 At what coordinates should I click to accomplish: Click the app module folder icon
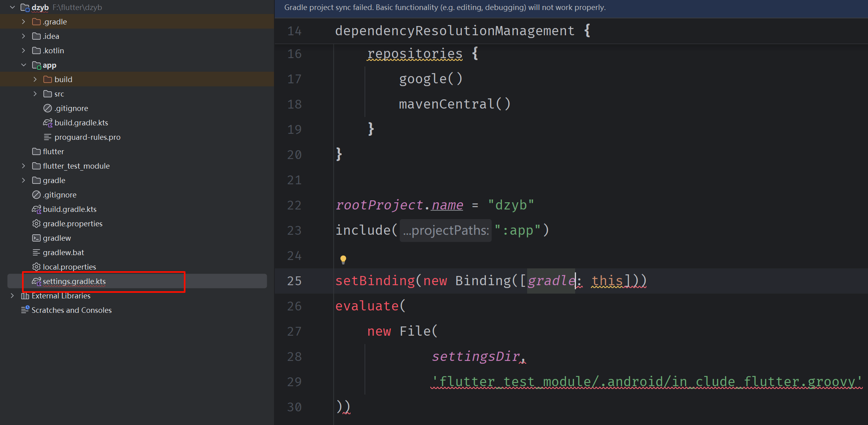(36, 65)
